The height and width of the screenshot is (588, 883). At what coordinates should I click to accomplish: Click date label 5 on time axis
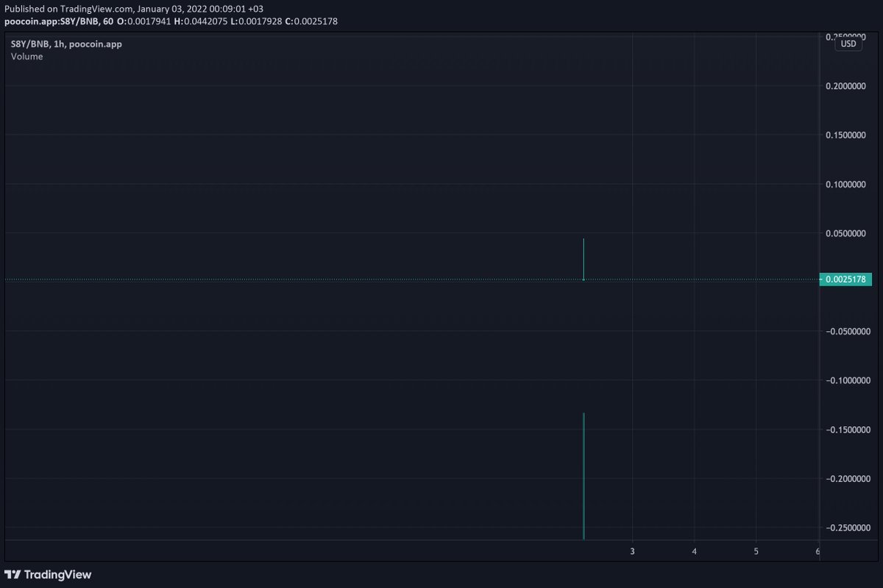756,550
